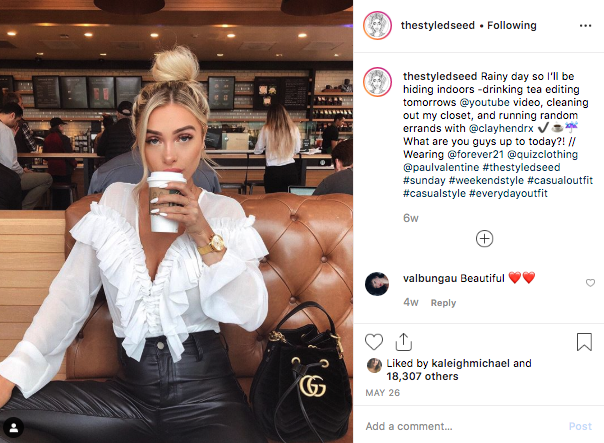The height and width of the screenshot is (443, 604).
Task: Open the @quizclothing mention
Action: coord(542,154)
